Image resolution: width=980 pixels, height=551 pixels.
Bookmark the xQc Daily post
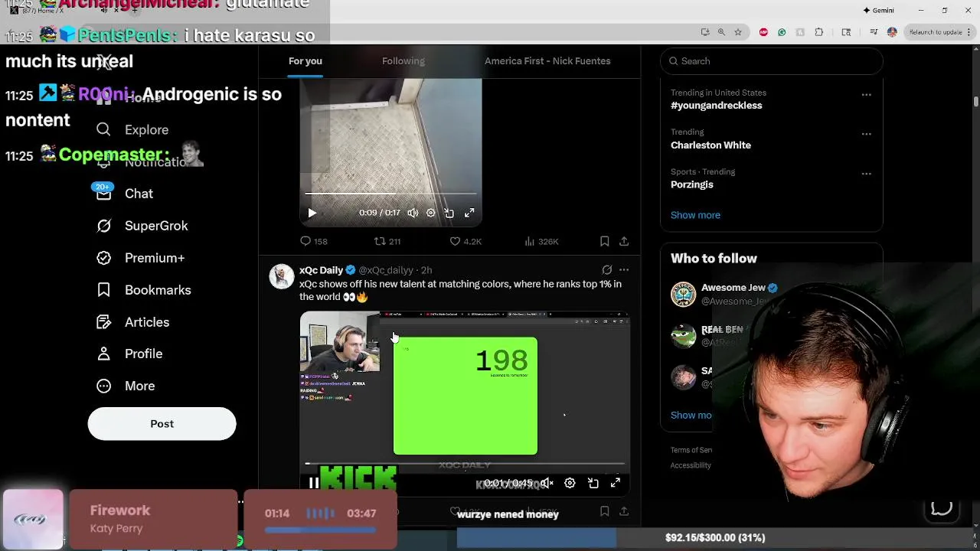[604, 511]
